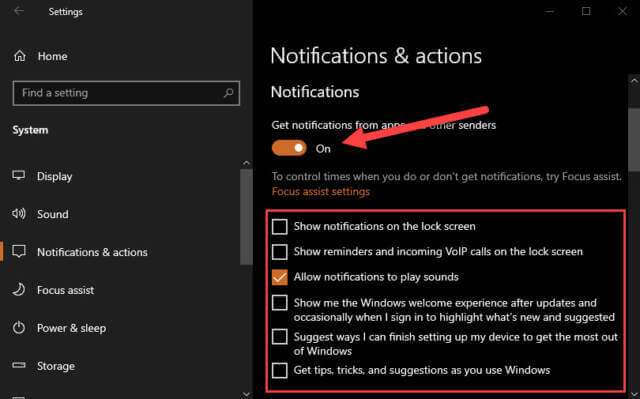640x399 pixels.
Task: Check Show me the Windows welcome experience
Action: tap(280, 303)
